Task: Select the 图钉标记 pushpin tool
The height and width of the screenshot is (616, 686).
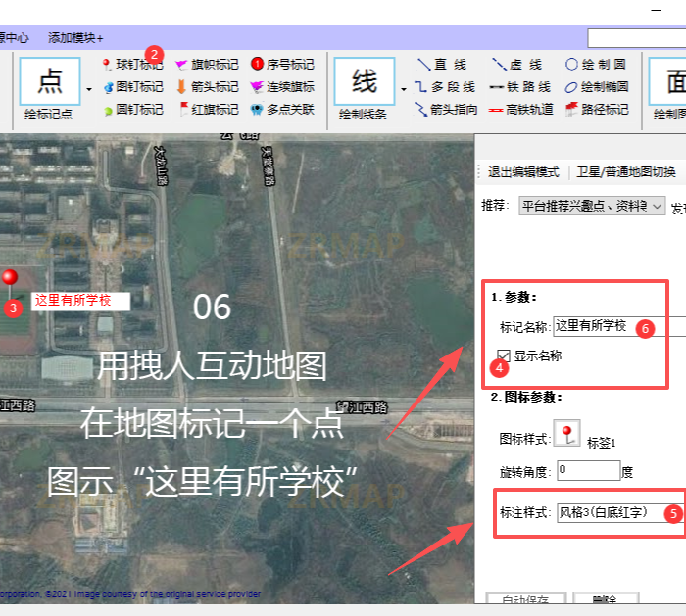Action: point(132,86)
